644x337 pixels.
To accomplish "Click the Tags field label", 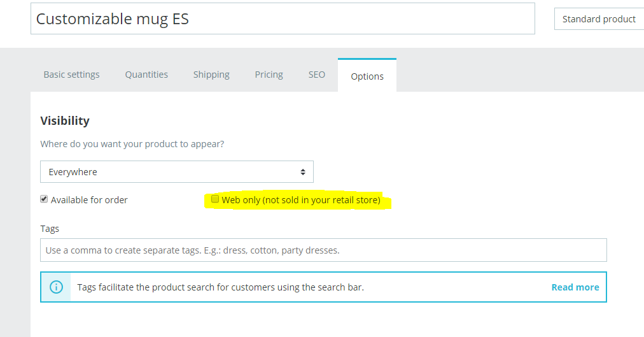I will coord(50,228).
